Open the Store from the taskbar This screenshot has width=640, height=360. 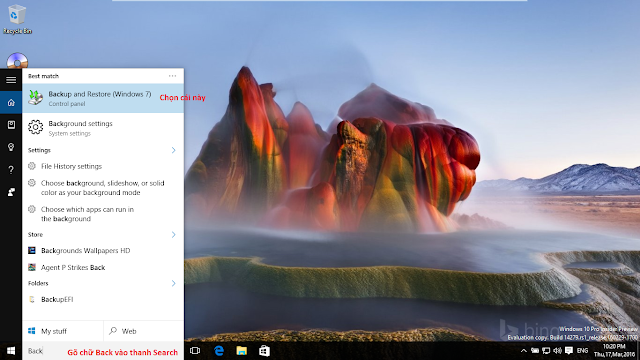click(x=264, y=351)
